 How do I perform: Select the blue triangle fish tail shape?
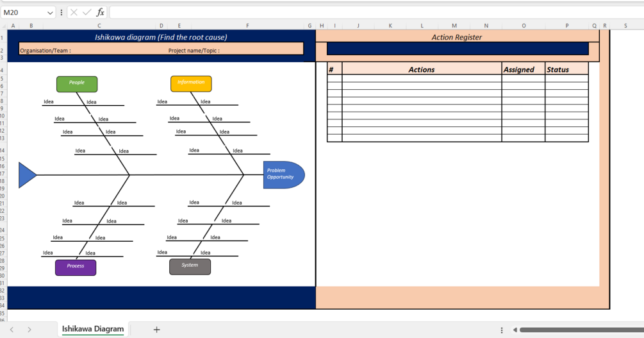coord(28,175)
